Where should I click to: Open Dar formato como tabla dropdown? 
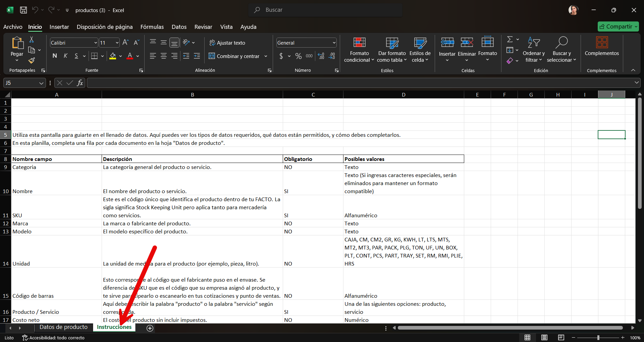coord(392,50)
